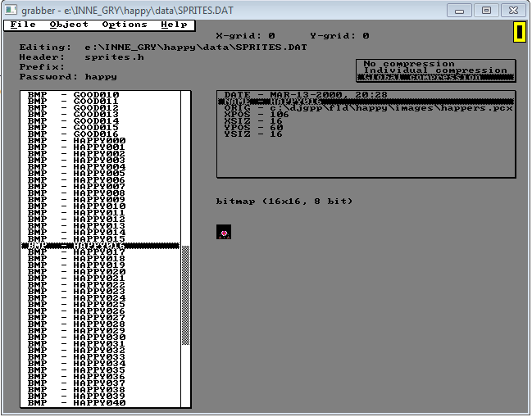Image resolution: width=532 pixels, height=417 pixels.
Task: Open the Options menu
Action: (125, 25)
